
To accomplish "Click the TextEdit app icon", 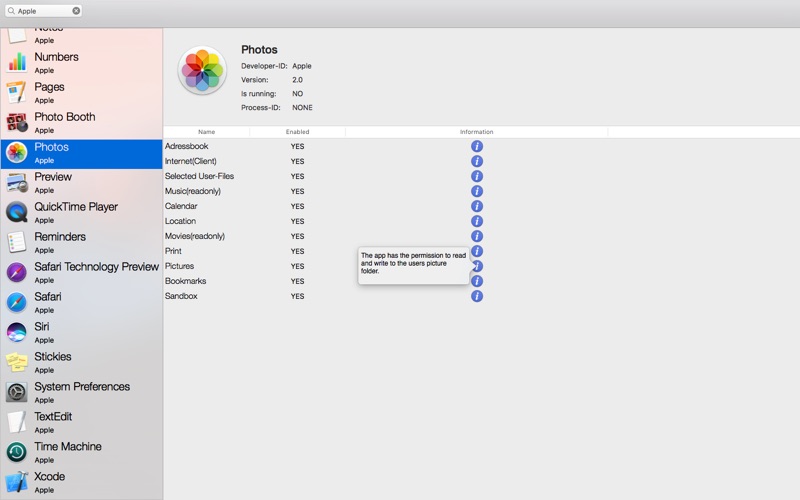I will click(17, 422).
